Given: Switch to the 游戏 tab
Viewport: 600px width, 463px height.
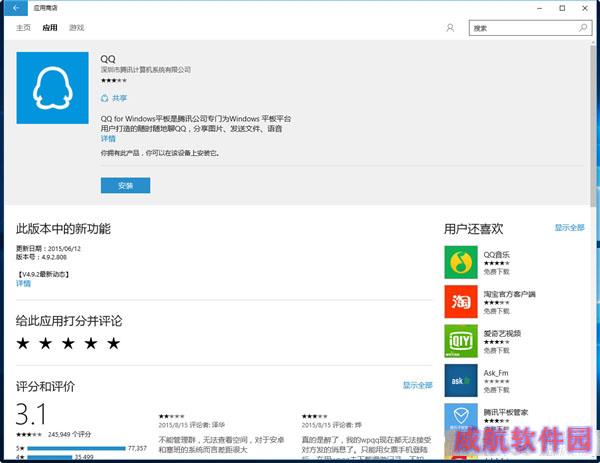Looking at the screenshot, I should tap(77, 28).
